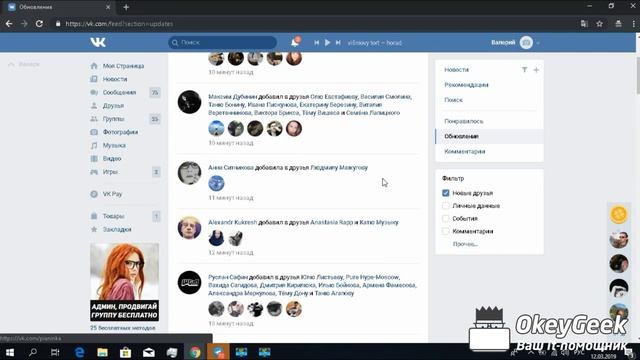
Task: Click the plus icon beside Новости
Action: [536, 70]
